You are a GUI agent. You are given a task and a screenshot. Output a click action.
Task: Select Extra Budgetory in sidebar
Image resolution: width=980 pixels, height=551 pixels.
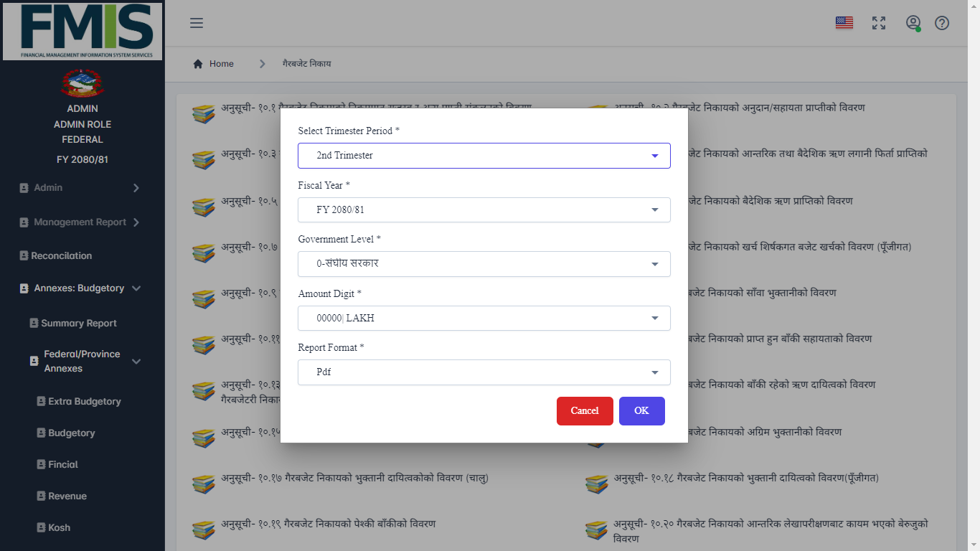pyautogui.click(x=84, y=402)
